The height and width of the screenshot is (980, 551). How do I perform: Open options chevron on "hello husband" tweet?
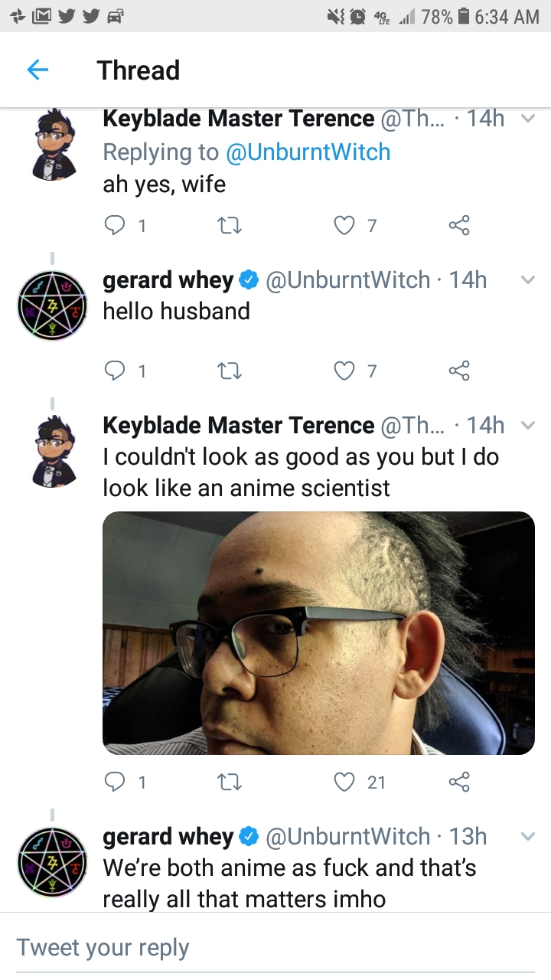coord(527,280)
